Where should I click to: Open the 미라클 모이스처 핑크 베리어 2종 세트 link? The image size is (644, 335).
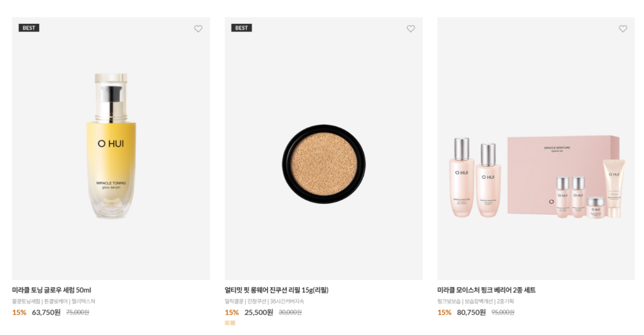[x=486, y=290]
